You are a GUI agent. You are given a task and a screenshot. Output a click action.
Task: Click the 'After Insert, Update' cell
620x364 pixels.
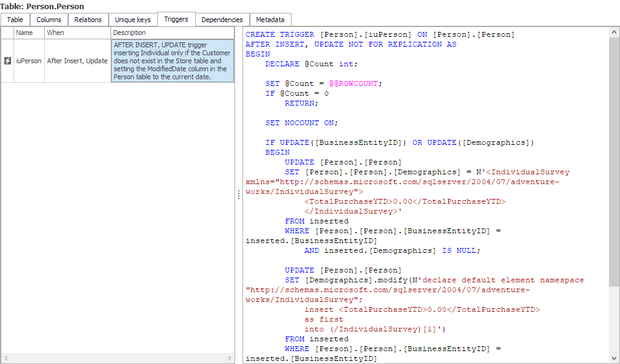(77, 61)
